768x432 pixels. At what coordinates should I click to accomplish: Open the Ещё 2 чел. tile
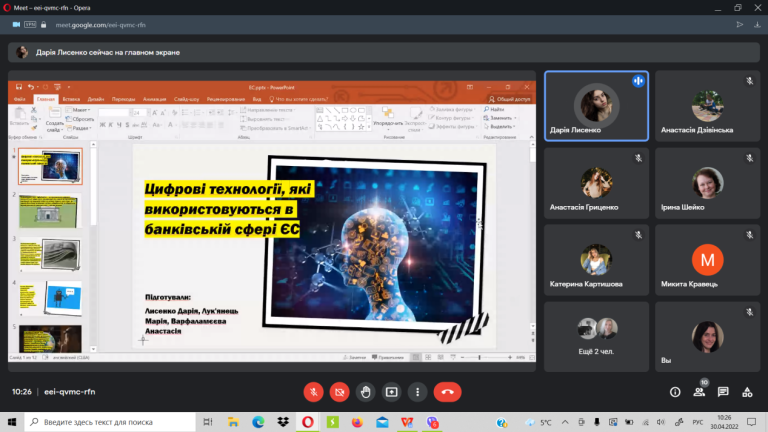coord(596,336)
